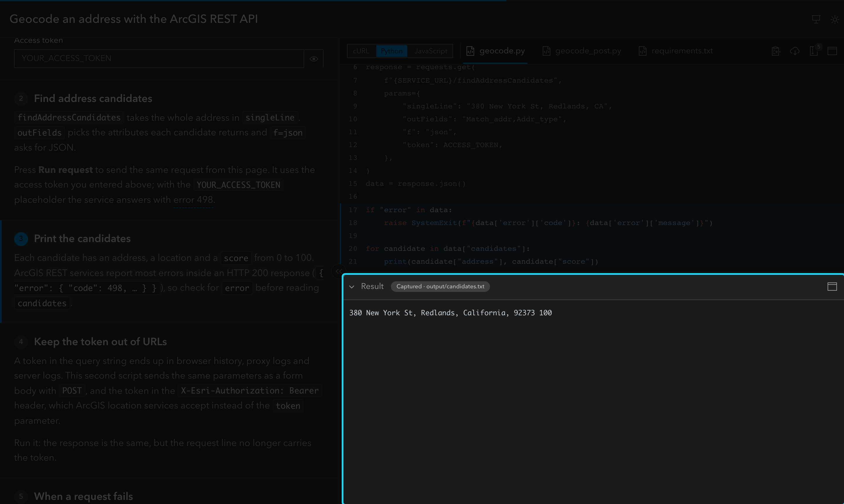Click the 'Access token' field label
This screenshot has height=504, width=844.
pos(38,40)
